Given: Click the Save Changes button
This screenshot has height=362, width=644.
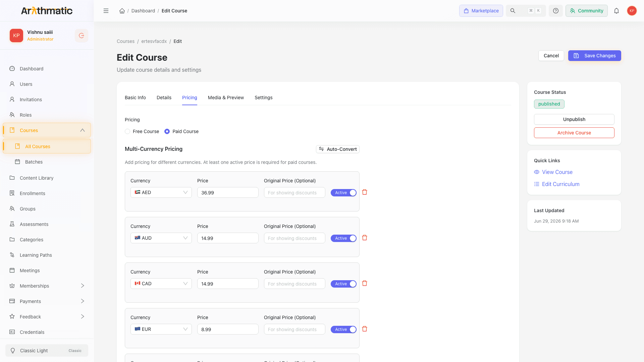Looking at the screenshot, I should 595,56.
